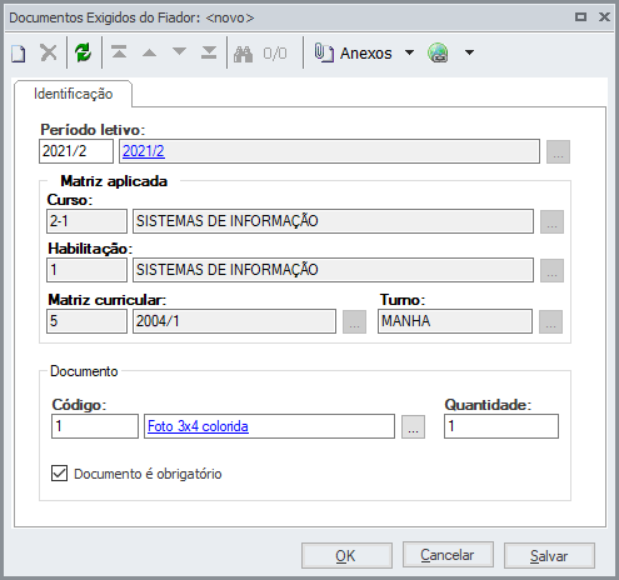Click the OK button
The width and height of the screenshot is (619, 580).
click(346, 556)
